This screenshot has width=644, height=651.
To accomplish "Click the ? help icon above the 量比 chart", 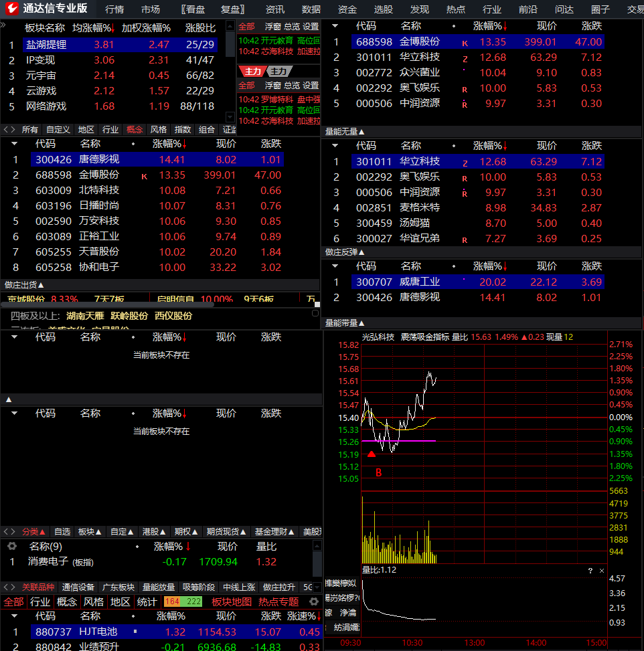I will (x=590, y=571).
